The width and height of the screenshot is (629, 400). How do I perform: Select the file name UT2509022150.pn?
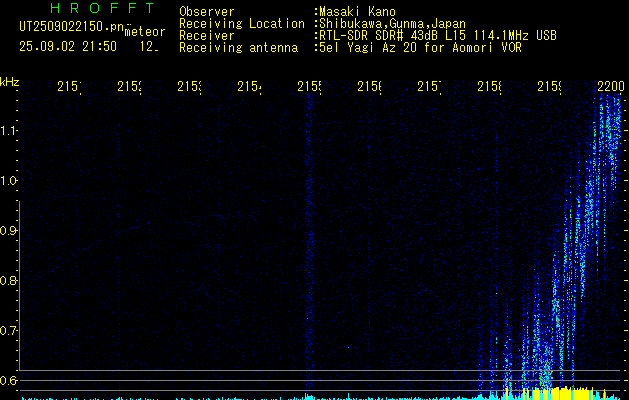point(71,26)
